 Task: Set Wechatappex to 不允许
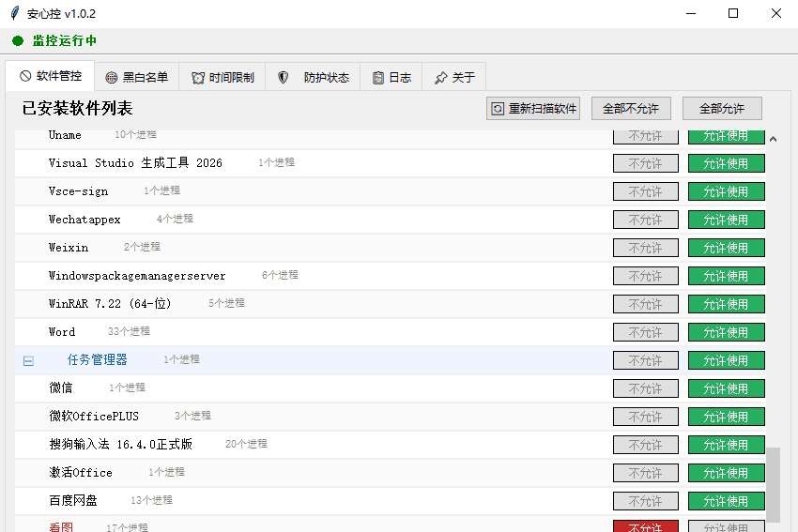point(645,220)
